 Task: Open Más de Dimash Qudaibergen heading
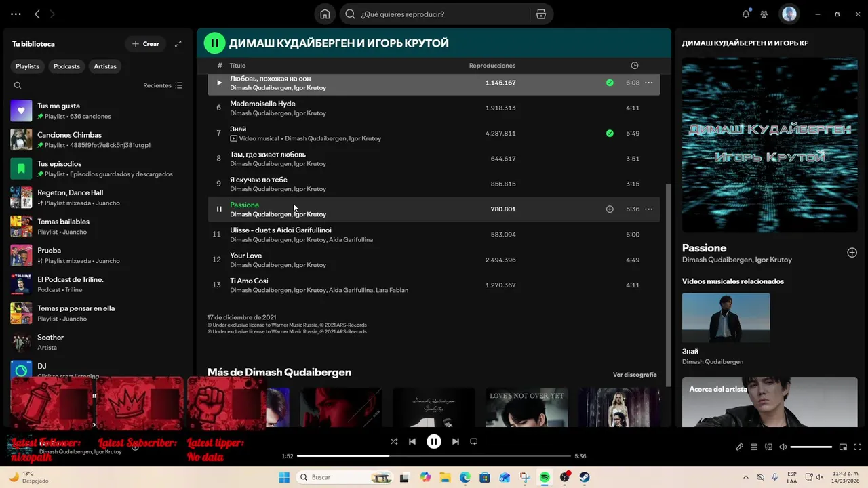click(x=279, y=372)
